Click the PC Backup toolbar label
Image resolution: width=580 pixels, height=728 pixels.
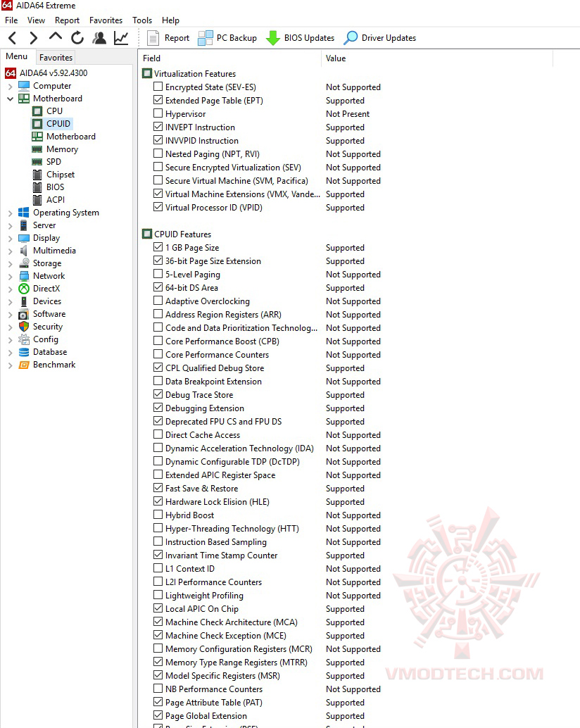[x=237, y=38]
